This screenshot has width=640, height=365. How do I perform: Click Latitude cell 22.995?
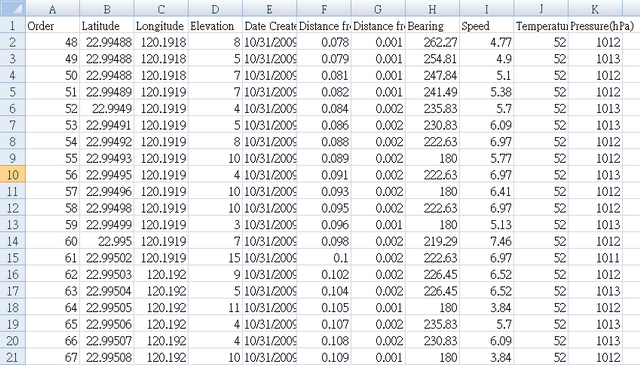[x=107, y=241]
